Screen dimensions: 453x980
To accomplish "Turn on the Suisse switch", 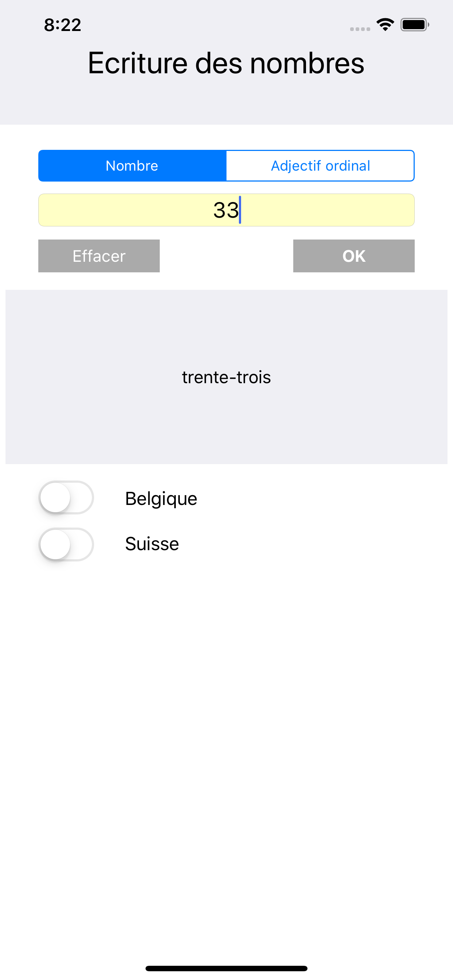I will (x=66, y=544).
